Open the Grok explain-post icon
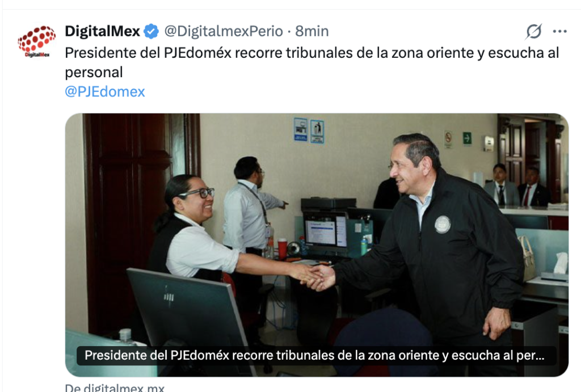The image size is (581, 392). point(533,31)
